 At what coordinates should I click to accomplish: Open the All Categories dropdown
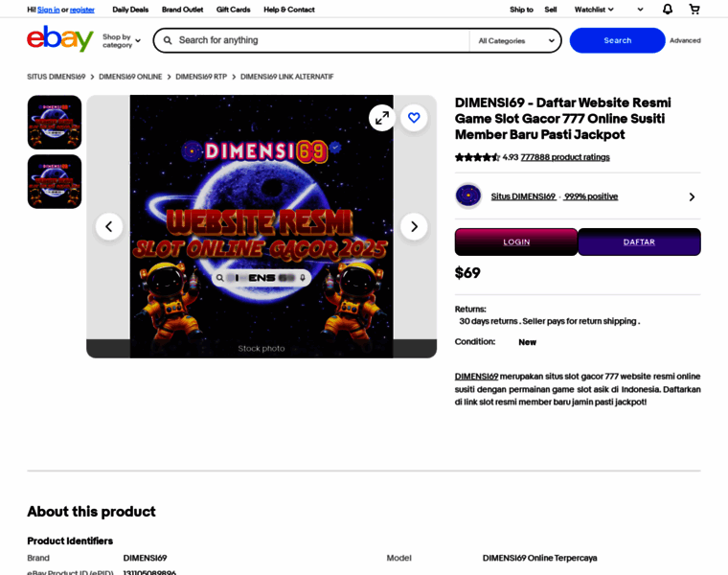tap(515, 41)
